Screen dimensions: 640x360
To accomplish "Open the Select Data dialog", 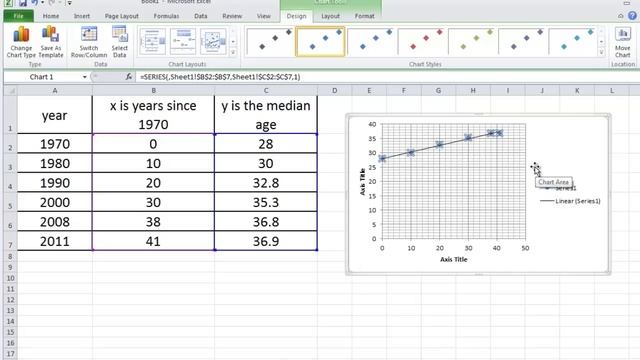I will [x=120, y=42].
